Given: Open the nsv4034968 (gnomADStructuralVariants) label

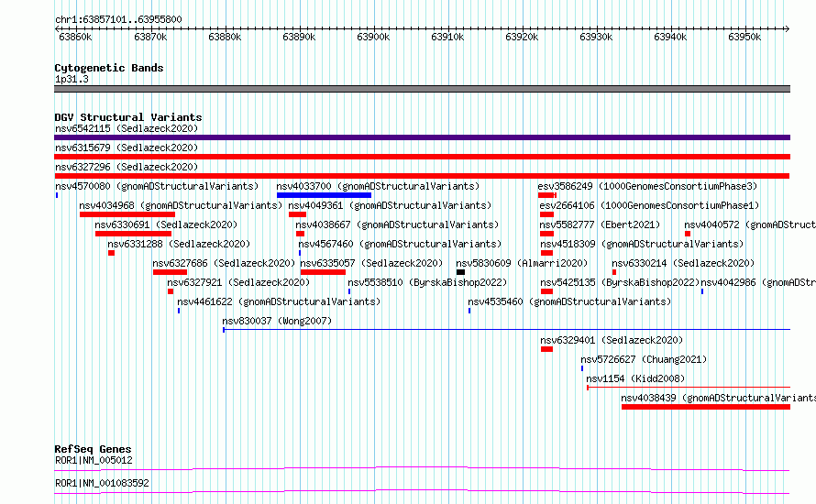Looking at the screenshot, I should tap(181, 205).
